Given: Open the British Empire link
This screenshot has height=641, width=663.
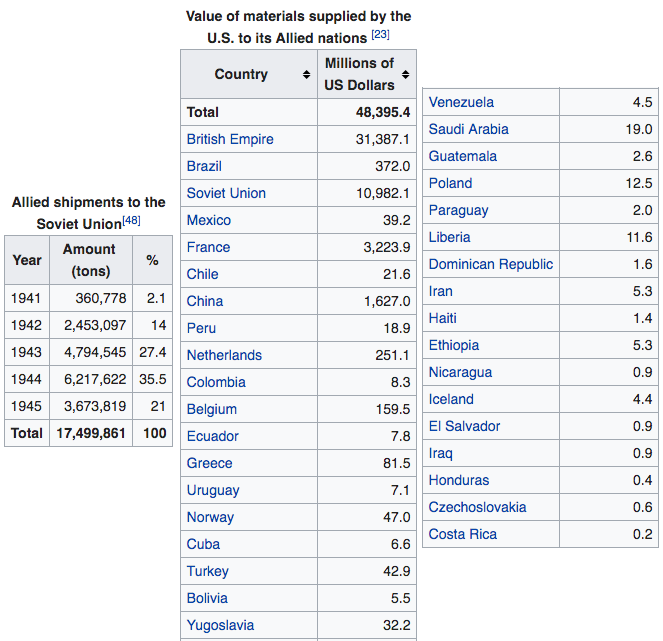Looking at the screenshot, I should tap(230, 139).
